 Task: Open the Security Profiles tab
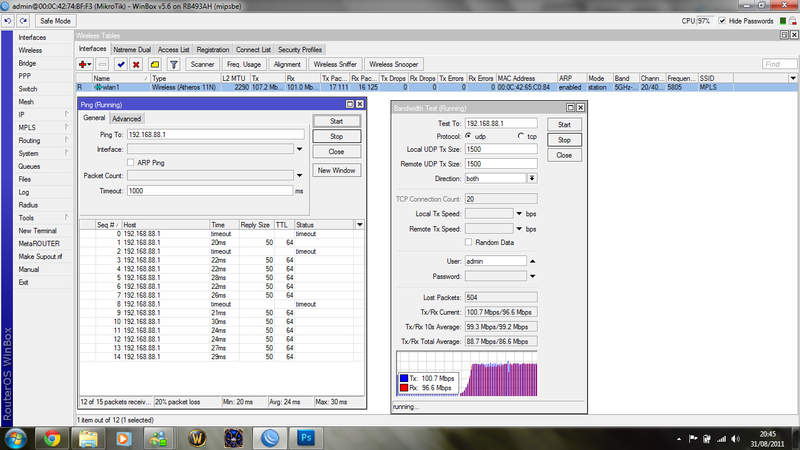(300, 49)
